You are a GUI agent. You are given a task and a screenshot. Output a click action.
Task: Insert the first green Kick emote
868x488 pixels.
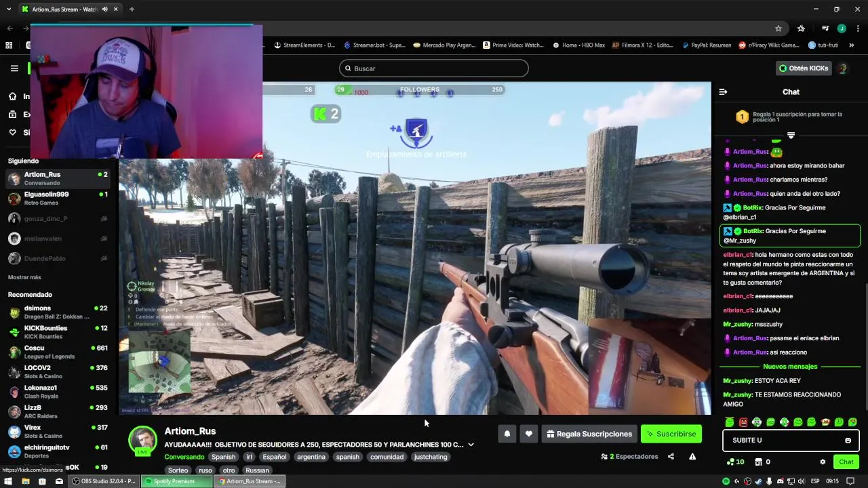point(730,422)
